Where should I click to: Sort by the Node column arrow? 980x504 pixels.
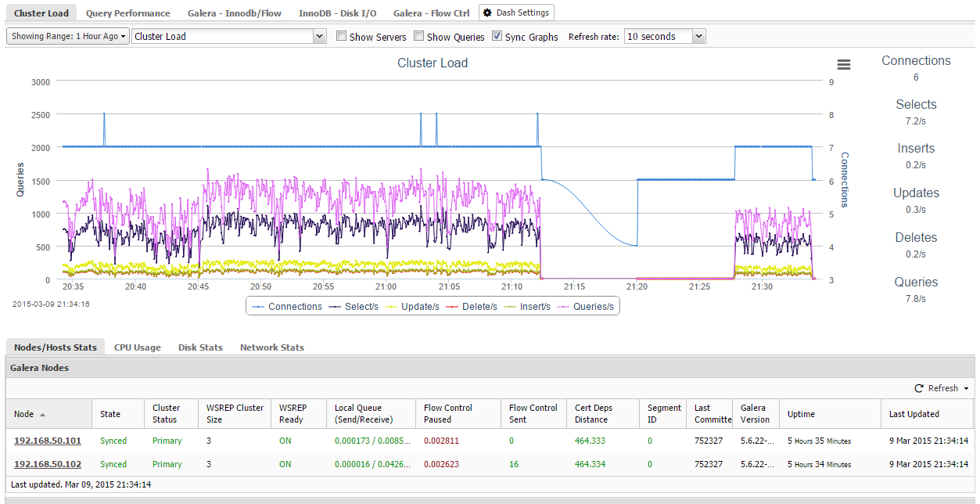pyautogui.click(x=42, y=415)
